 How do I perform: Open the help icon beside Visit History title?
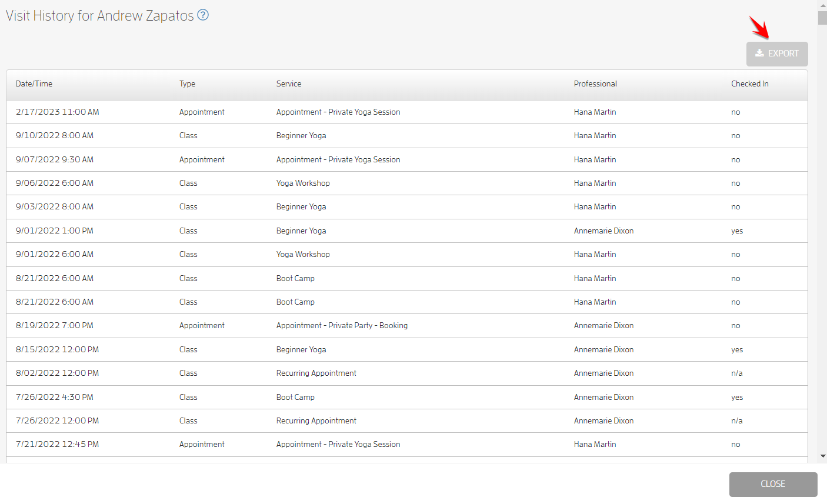coord(203,15)
